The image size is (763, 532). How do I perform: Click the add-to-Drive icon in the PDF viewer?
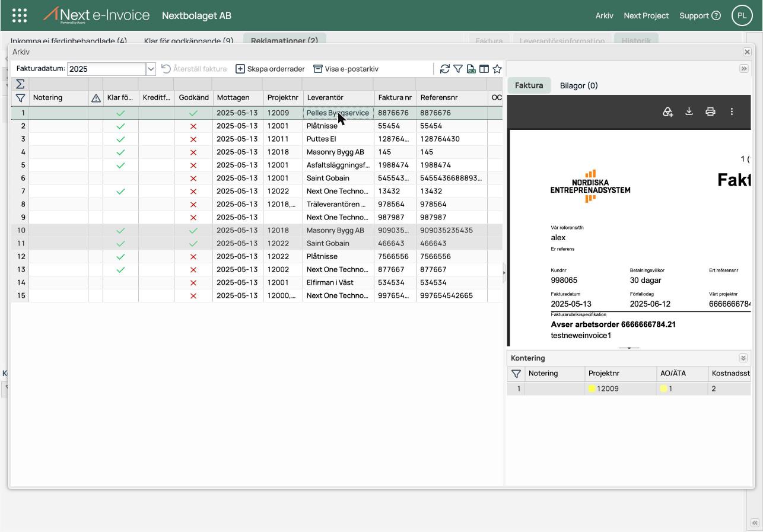point(667,112)
